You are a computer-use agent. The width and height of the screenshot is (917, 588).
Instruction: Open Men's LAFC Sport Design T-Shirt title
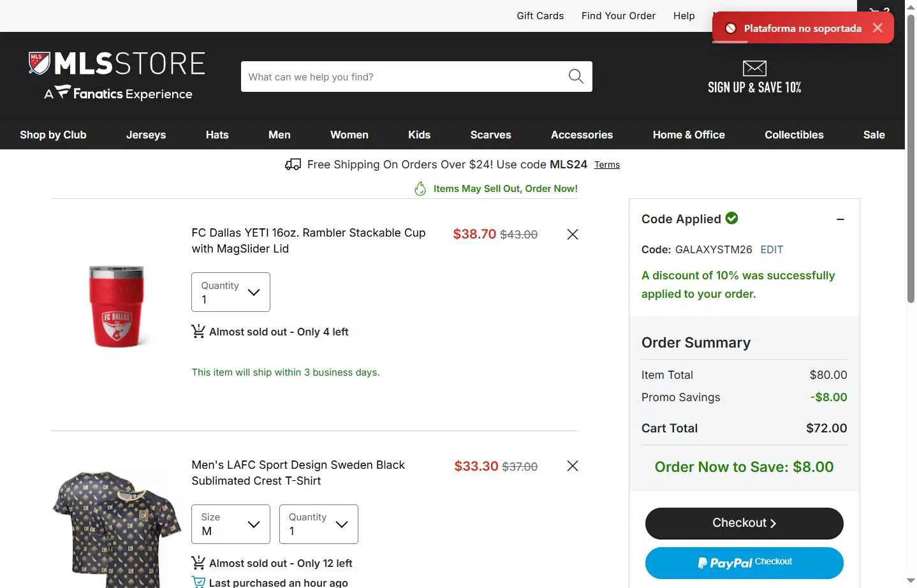click(x=298, y=473)
